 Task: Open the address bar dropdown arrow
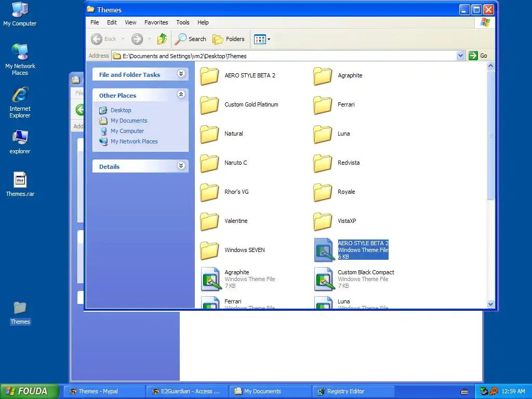click(x=460, y=56)
